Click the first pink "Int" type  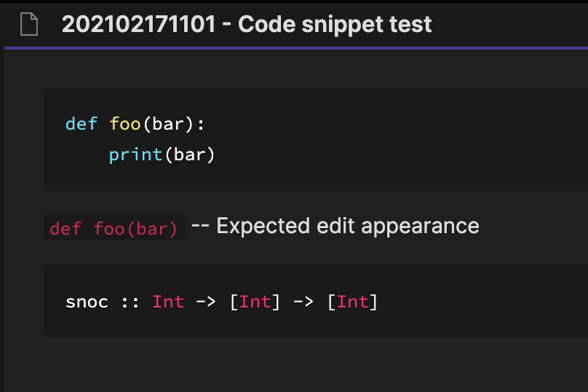tap(168, 302)
